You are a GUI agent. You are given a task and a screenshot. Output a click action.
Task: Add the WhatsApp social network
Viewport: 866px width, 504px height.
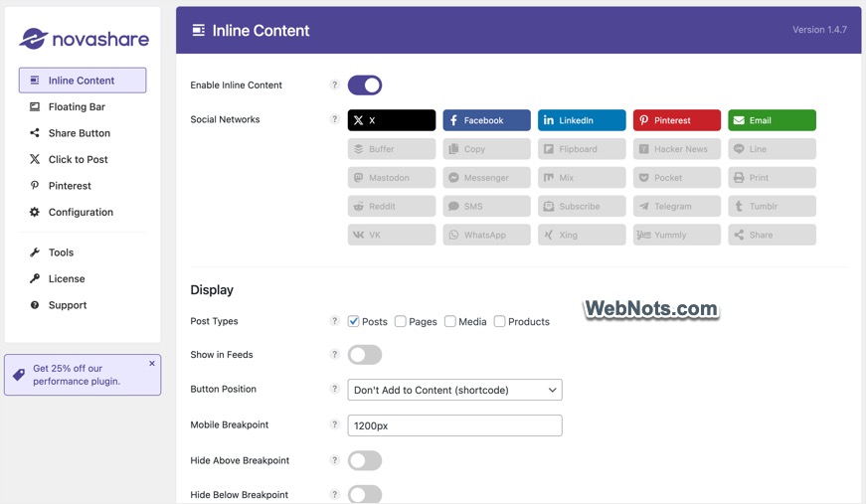487,236
